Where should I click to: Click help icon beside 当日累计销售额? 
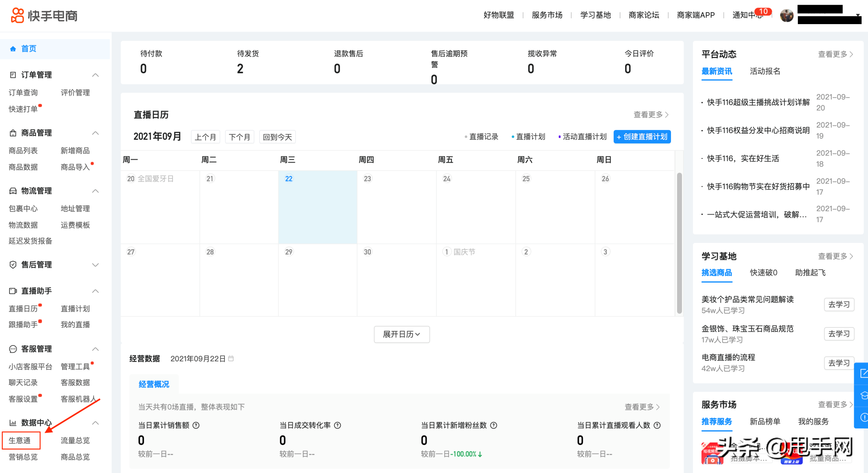196,425
